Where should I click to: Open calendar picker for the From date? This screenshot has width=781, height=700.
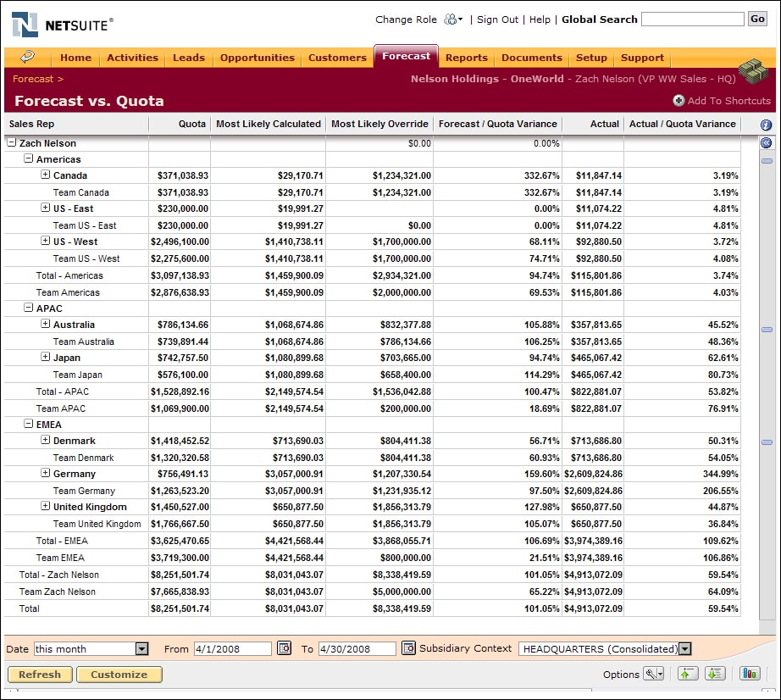point(284,648)
